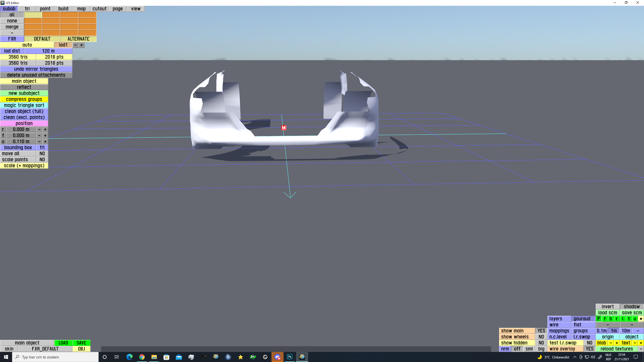
Task: Toggle wire overlay YES setting
Action: pyautogui.click(x=589, y=349)
